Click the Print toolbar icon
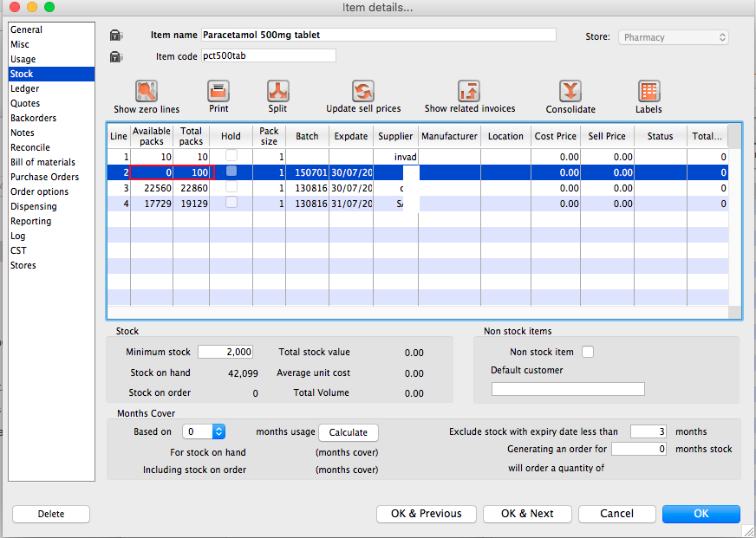The width and height of the screenshot is (756, 538). pyautogui.click(x=218, y=91)
